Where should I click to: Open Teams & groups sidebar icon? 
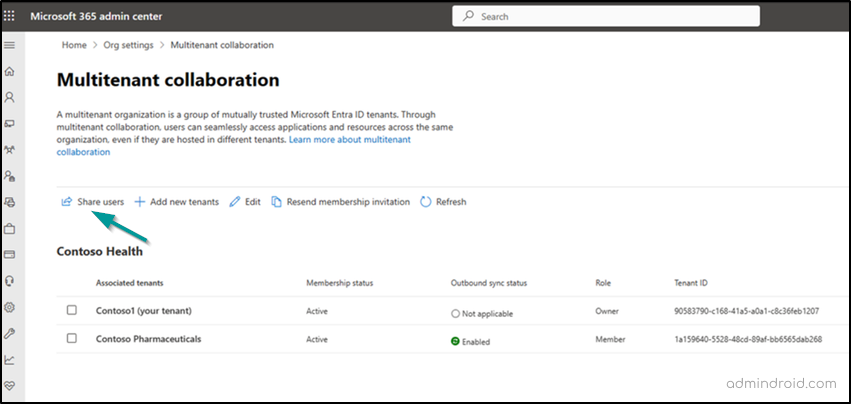pos(9,150)
